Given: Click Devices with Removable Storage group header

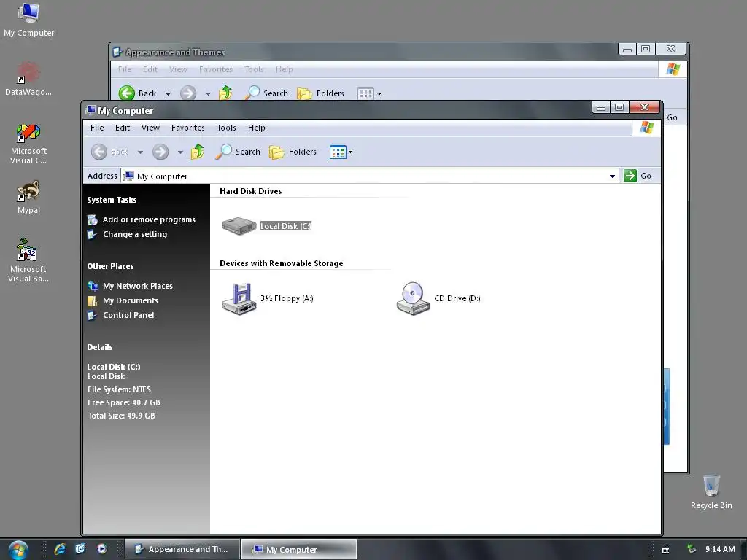Looking at the screenshot, I should point(281,263).
